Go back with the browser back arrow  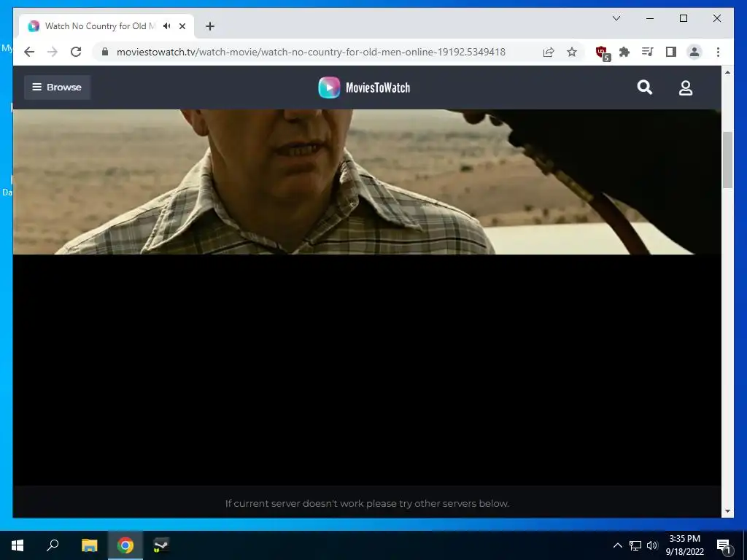click(x=29, y=52)
